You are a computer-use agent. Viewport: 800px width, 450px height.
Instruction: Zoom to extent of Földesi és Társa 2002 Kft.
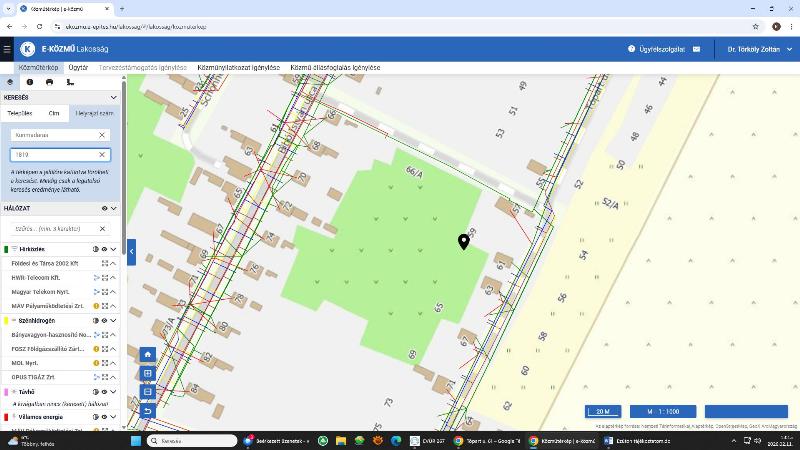pos(105,263)
